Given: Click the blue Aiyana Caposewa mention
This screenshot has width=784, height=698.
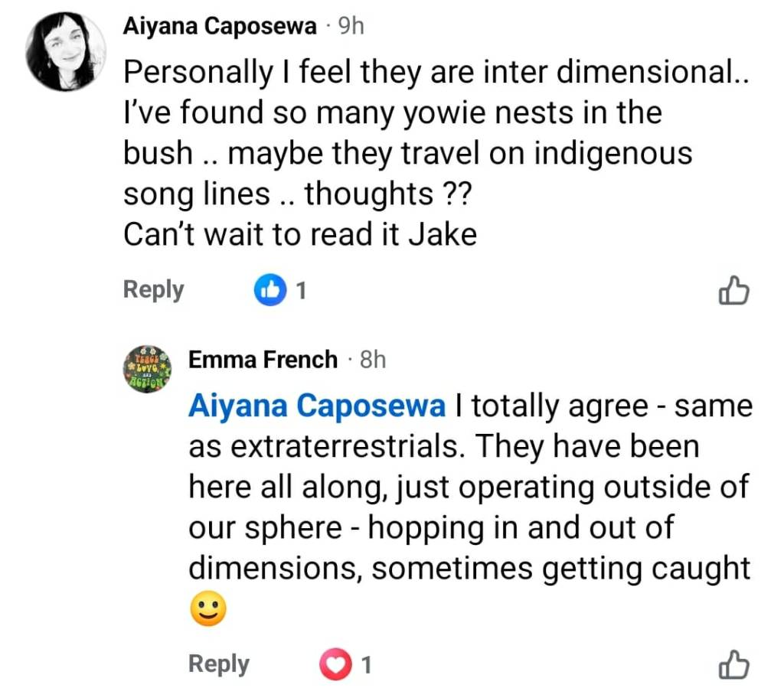Looking at the screenshot, I should coord(316,406).
